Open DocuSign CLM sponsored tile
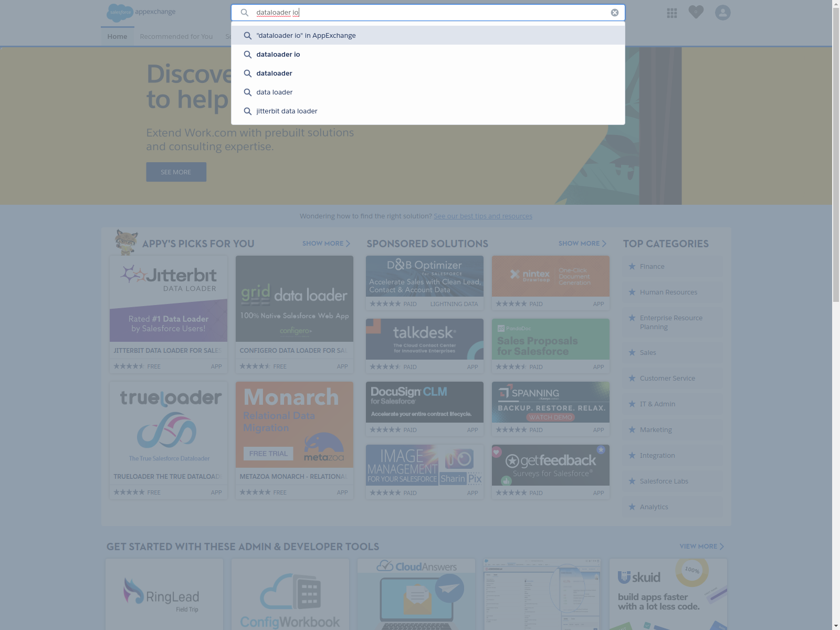The width and height of the screenshot is (840, 630). click(x=425, y=409)
